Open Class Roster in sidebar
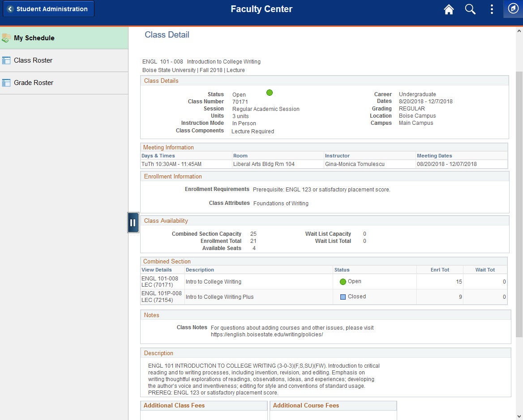Viewport: 523px width, 420px height. pos(64,60)
